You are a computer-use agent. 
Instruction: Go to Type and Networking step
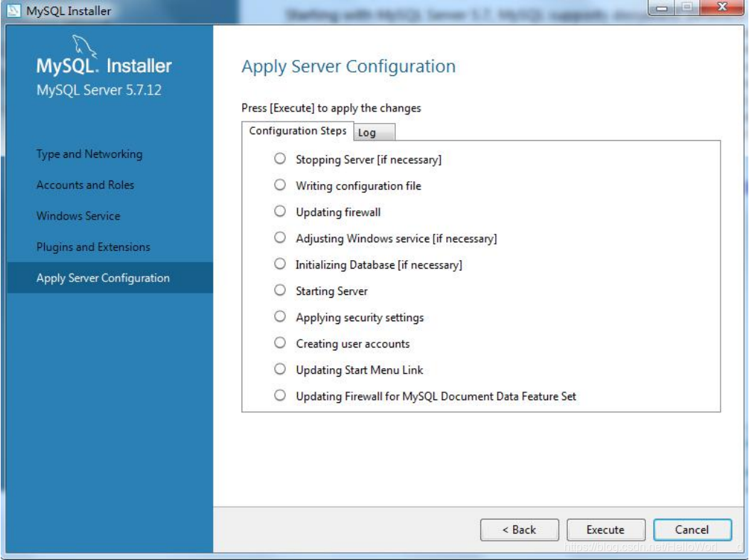(90, 154)
